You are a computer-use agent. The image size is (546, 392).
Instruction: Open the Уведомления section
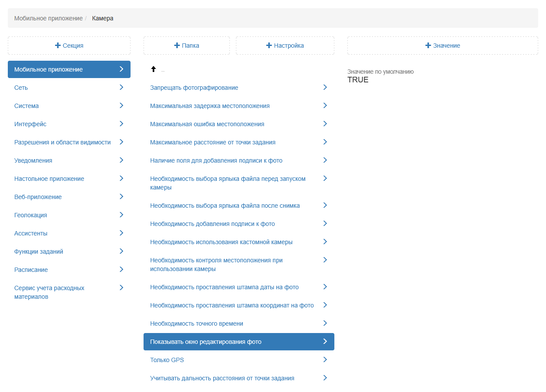pos(33,160)
